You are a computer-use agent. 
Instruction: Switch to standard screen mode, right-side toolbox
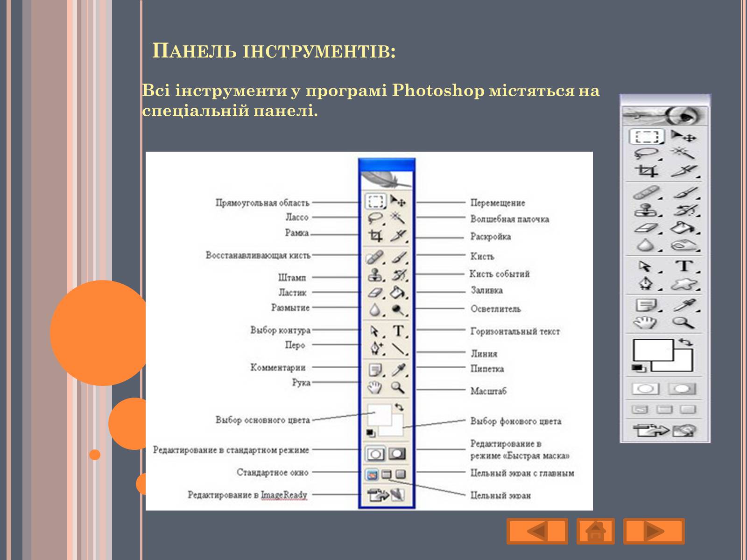[640, 410]
